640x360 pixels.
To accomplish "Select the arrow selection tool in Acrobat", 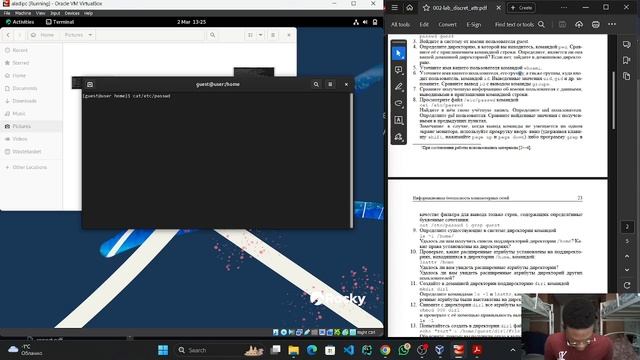I will coord(399,53).
